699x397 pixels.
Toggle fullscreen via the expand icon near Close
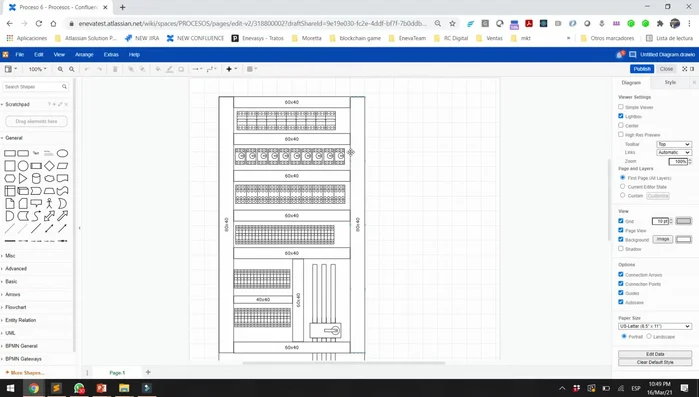coord(685,69)
